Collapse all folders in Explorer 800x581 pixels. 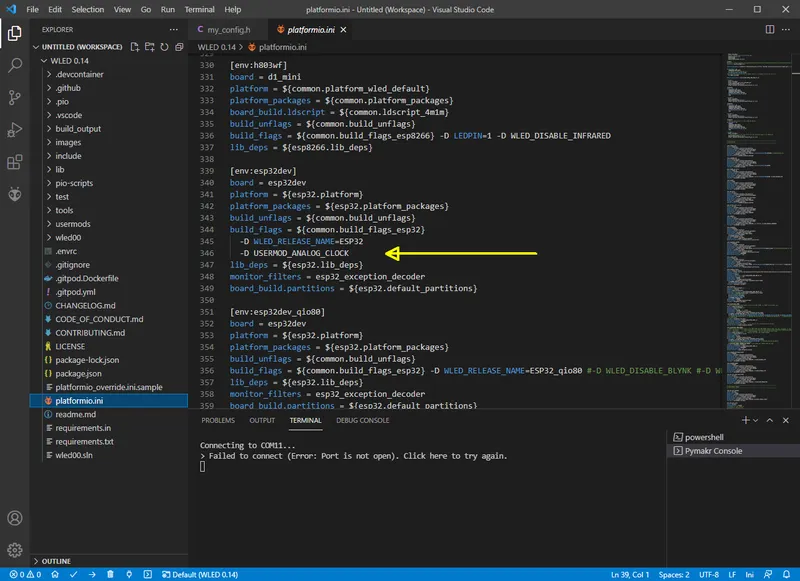tap(179, 47)
